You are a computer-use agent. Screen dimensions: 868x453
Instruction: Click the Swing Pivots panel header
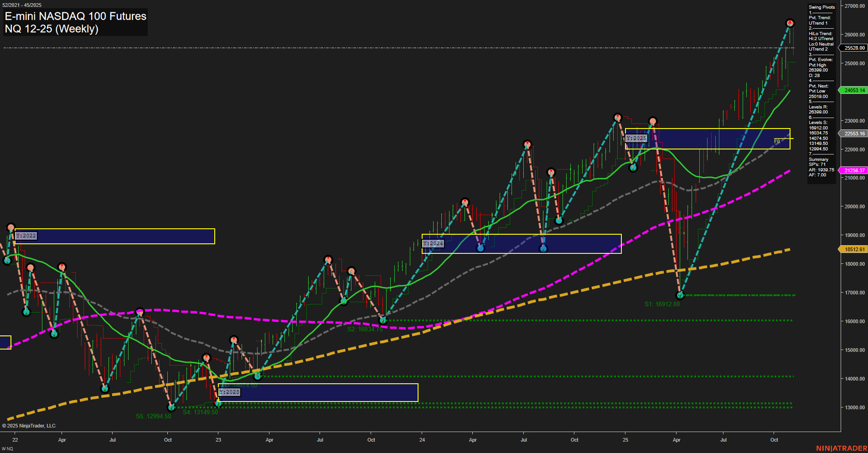[x=821, y=7]
